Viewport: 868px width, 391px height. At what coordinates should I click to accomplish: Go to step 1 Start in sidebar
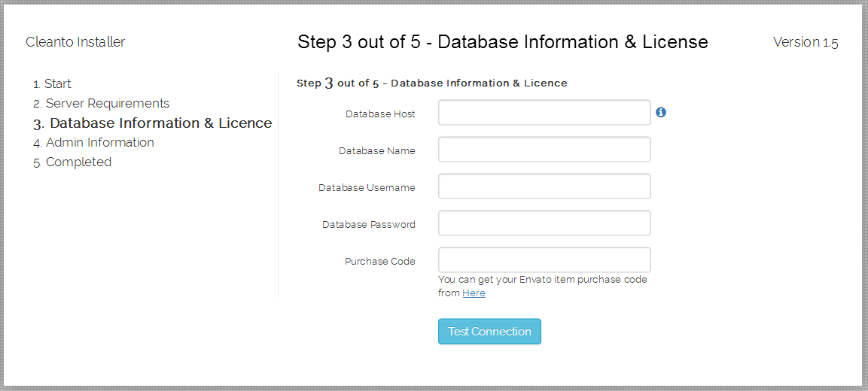click(x=52, y=84)
